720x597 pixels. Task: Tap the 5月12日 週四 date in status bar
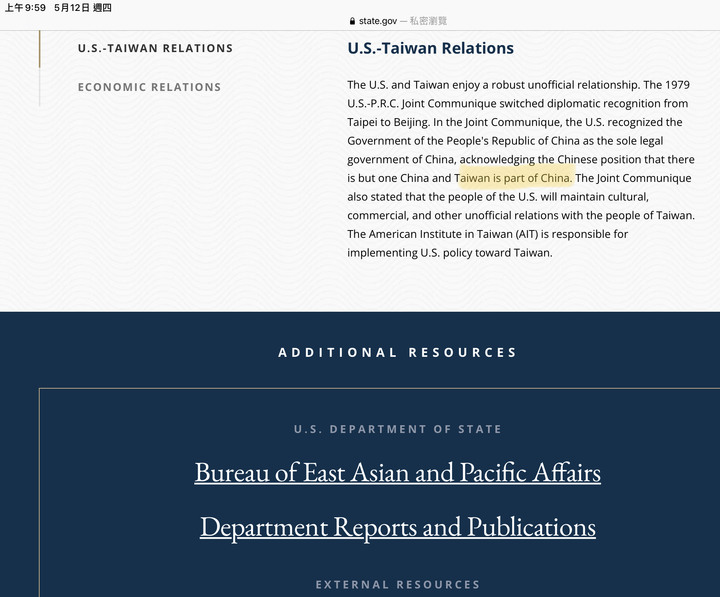point(83,8)
